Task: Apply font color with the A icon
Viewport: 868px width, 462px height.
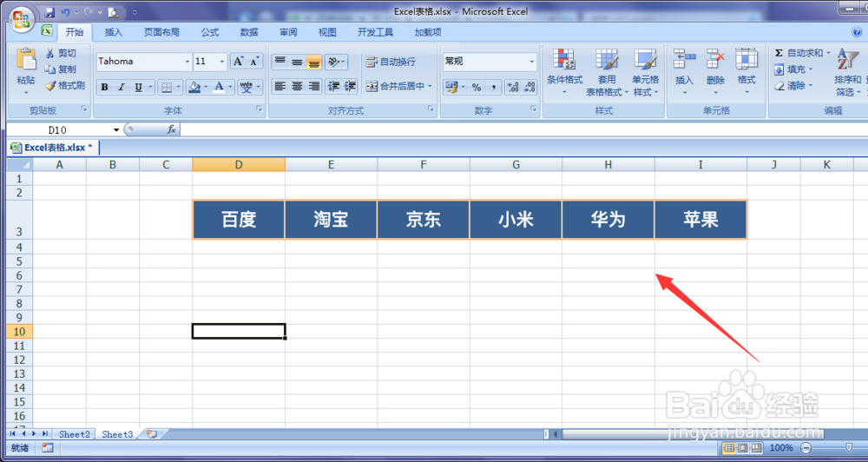Action: tap(220, 87)
